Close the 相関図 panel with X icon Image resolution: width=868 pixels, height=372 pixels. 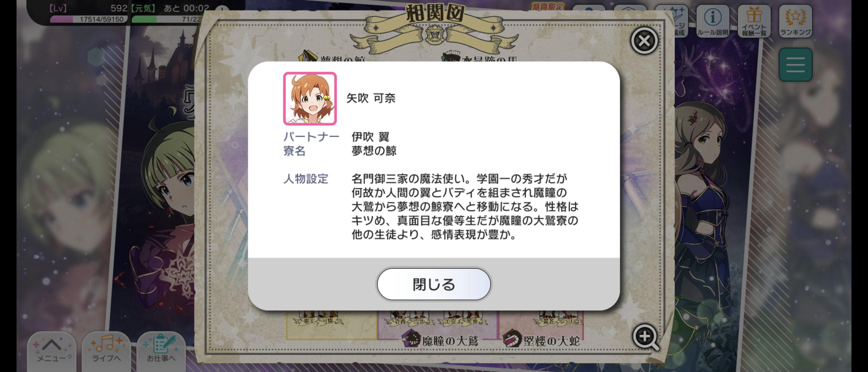point(644,41)
